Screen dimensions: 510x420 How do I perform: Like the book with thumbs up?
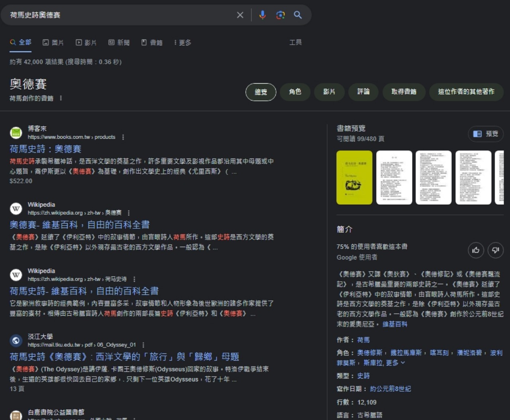tap(476, 250)
